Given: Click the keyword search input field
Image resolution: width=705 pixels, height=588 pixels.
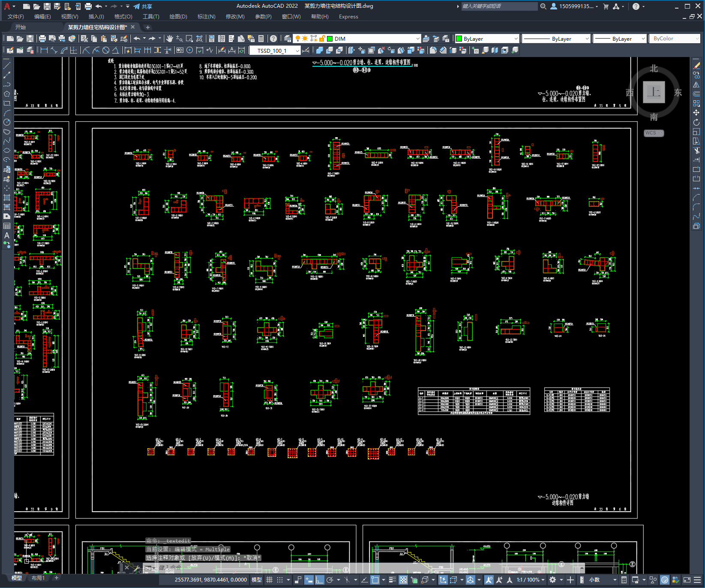Looking at the screenshot, I should coord(499,6).
